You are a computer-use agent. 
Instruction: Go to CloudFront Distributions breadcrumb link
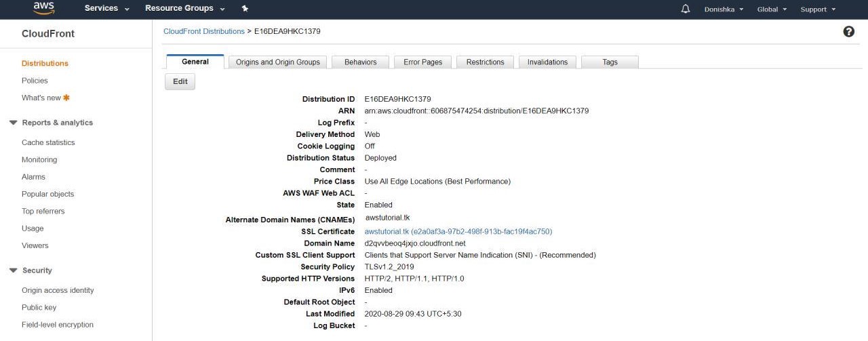point(204,31)
